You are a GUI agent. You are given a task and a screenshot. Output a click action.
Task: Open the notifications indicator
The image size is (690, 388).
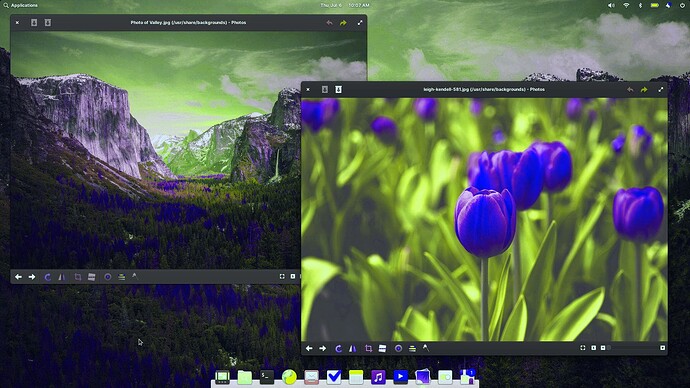(669, 5)
